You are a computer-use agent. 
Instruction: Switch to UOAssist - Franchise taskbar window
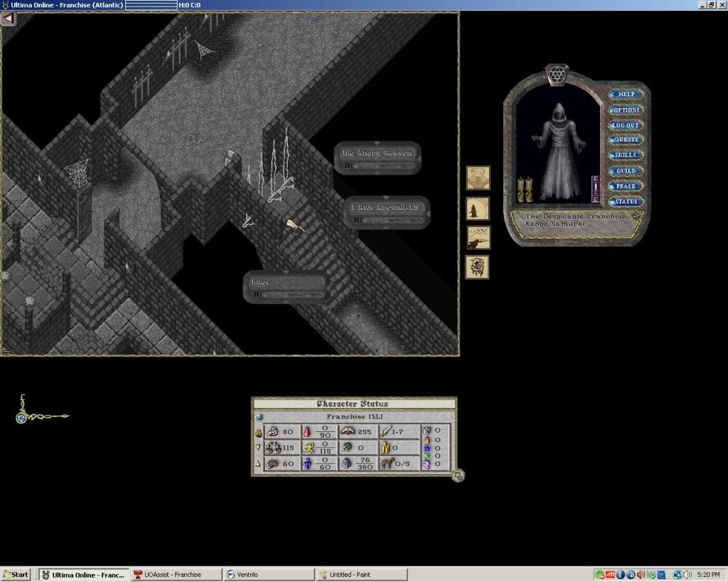(x=176, y=575)
